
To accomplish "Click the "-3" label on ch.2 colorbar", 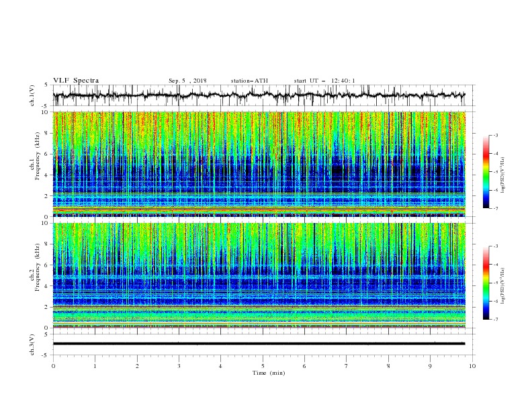I will click(x=495, y=246).
